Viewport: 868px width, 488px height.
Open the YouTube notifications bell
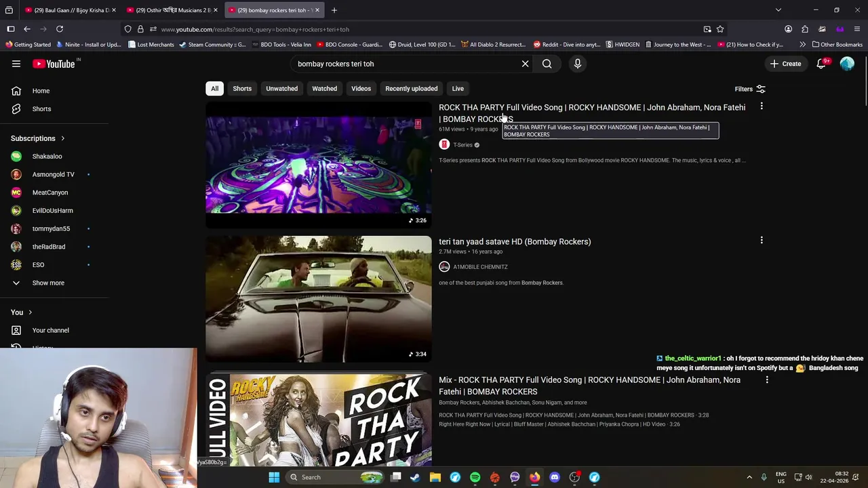[x=822, y=64]
